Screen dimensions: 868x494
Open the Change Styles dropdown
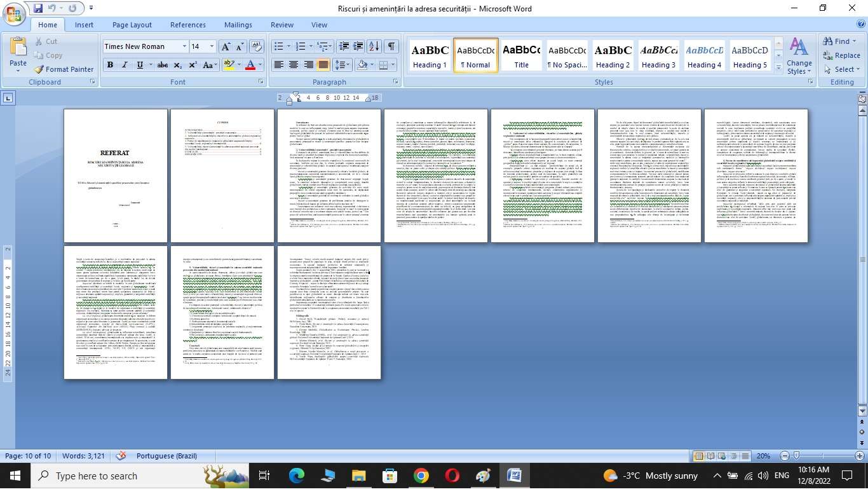point(799,57)
